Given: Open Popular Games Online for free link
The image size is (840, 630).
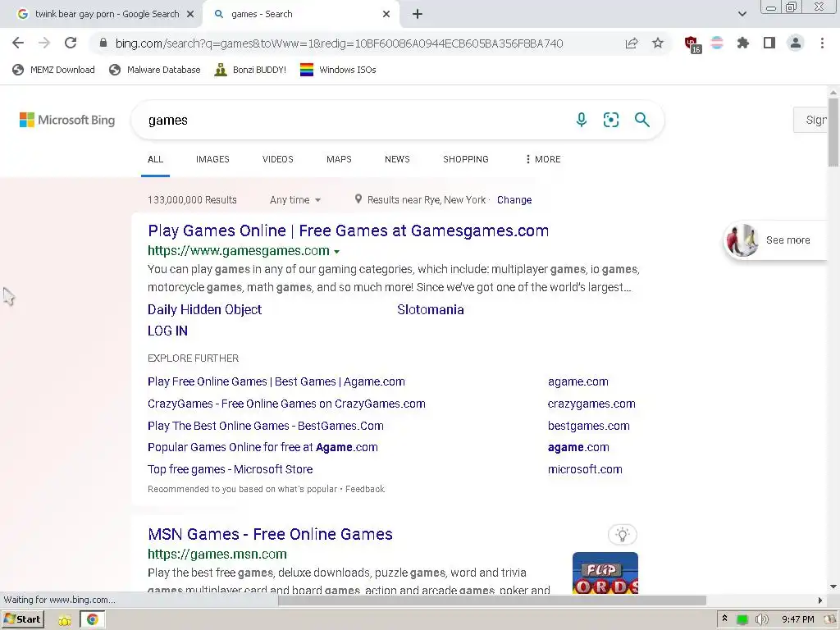Looking at the screenshot, I should coord(262,447).
